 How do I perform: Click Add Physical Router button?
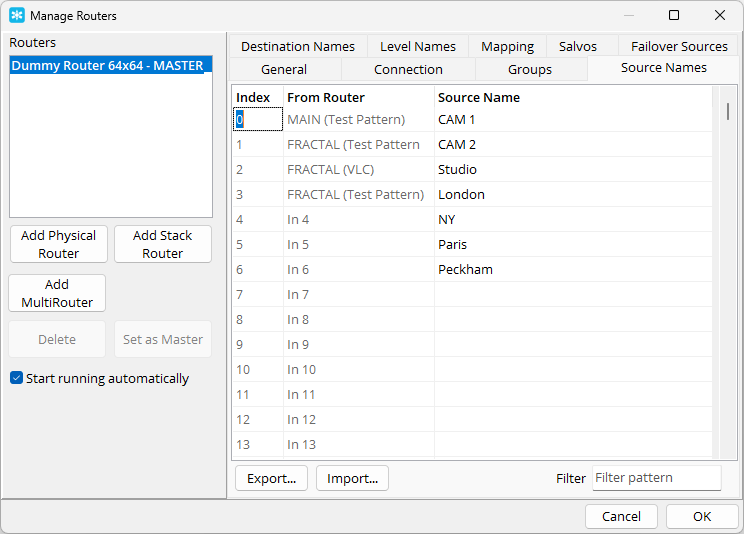pyautogui.click(x=59, y=244)
